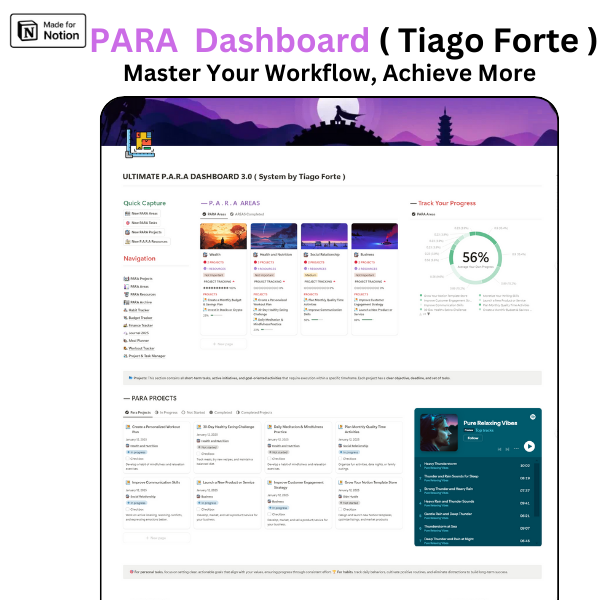The image size is (600, 600).
Task: Add a new page under PARA Projects
Action: click(157, 538)
